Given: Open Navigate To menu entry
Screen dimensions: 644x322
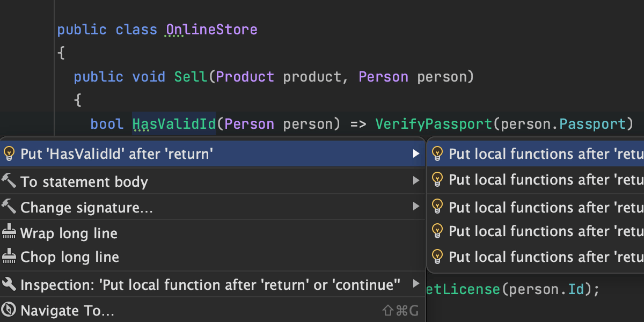Looking at the screenshot, I should click(x=68, y=311).
